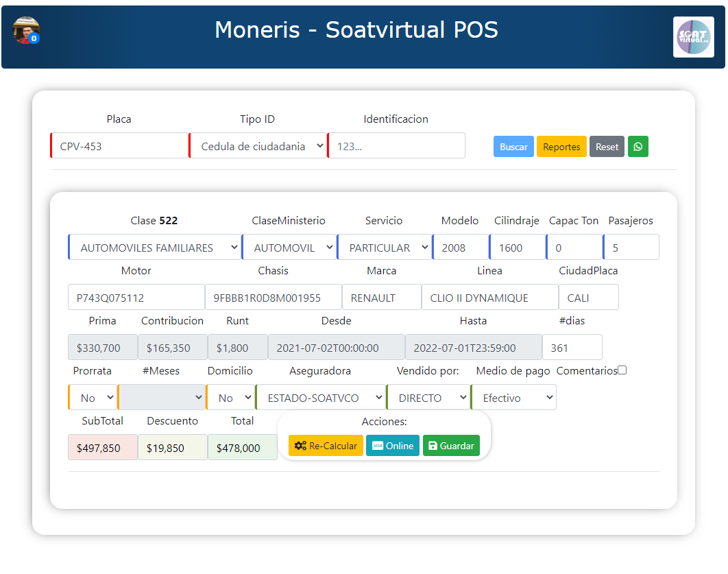Click the Hasta date field

pos(474,348)
